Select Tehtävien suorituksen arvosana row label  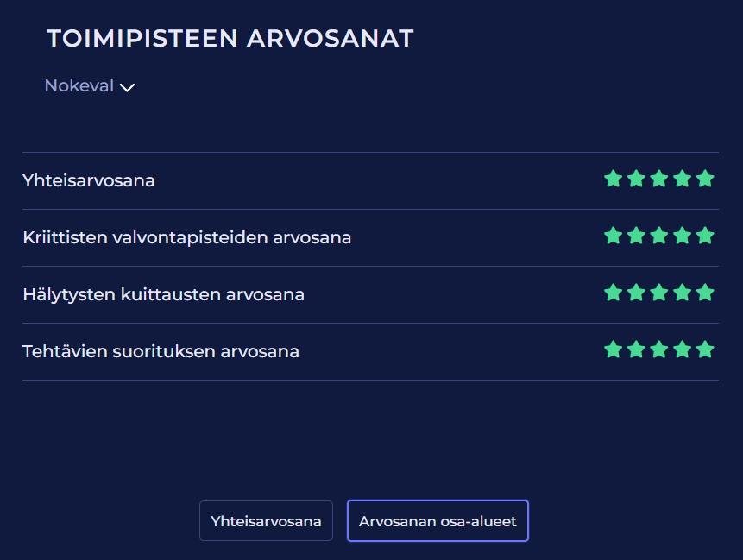(x=161, y=351)
